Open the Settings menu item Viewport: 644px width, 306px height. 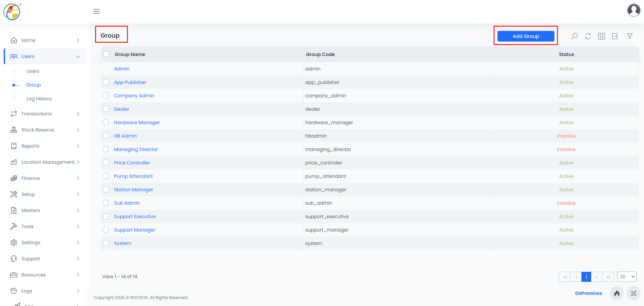[45, 243]
